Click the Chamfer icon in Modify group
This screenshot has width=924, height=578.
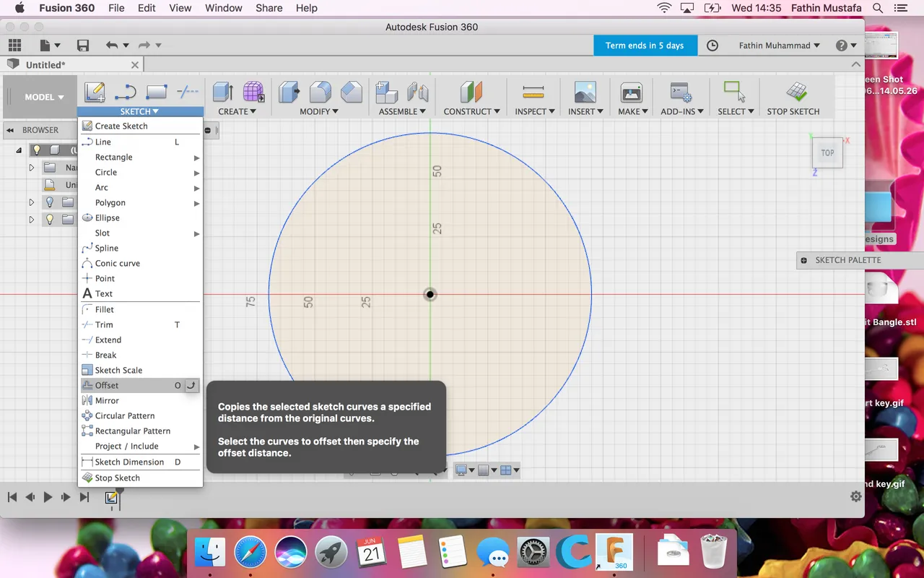[x=352, y=92]
